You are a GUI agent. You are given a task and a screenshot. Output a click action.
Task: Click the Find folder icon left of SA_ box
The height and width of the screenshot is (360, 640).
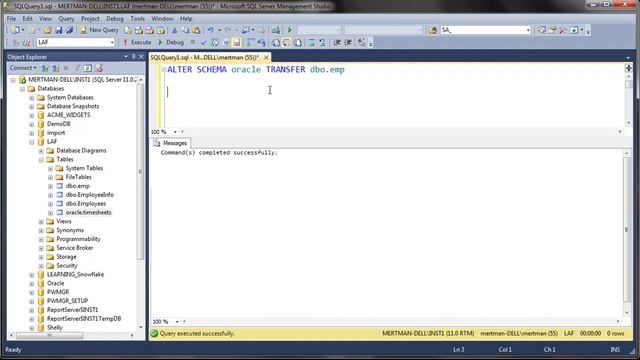point(433,30)
